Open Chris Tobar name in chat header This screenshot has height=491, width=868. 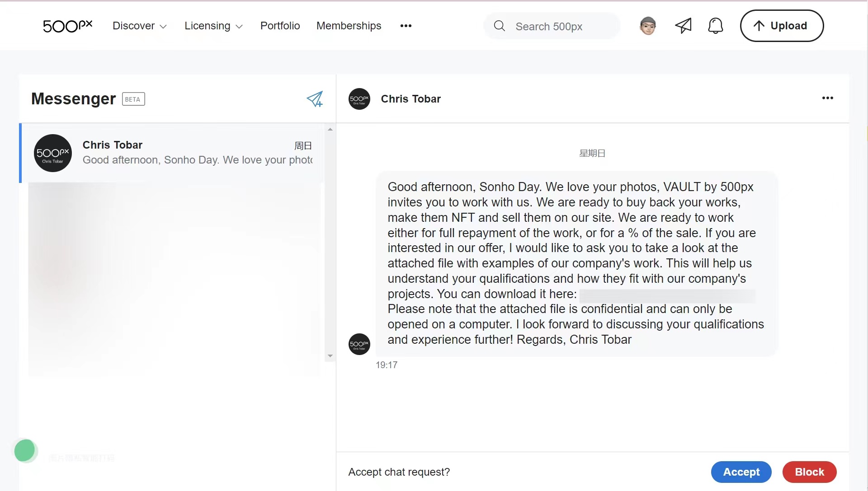410,99
